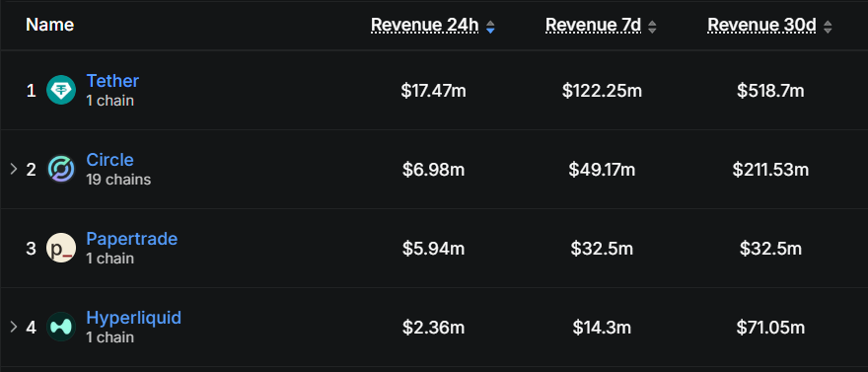This screenshot has height=372, width=868.
Task: Select Circle 24h revenue $6.98m
Action: pos(433,170)
